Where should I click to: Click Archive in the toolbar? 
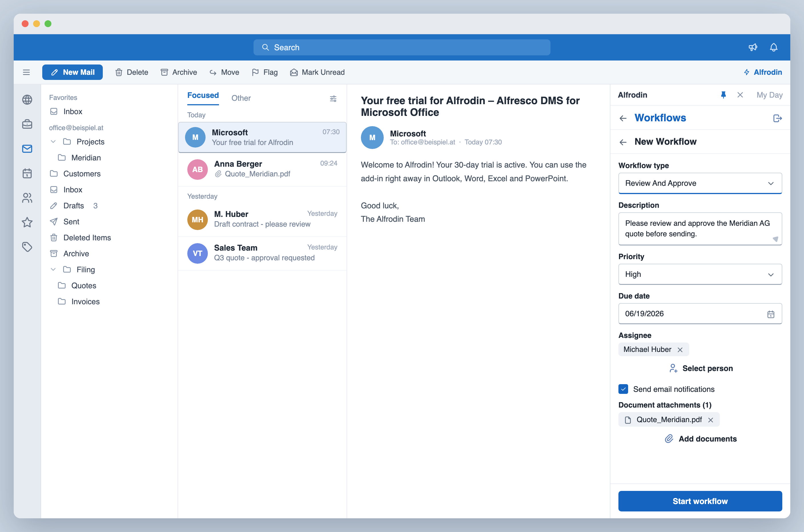click(178, 72)
